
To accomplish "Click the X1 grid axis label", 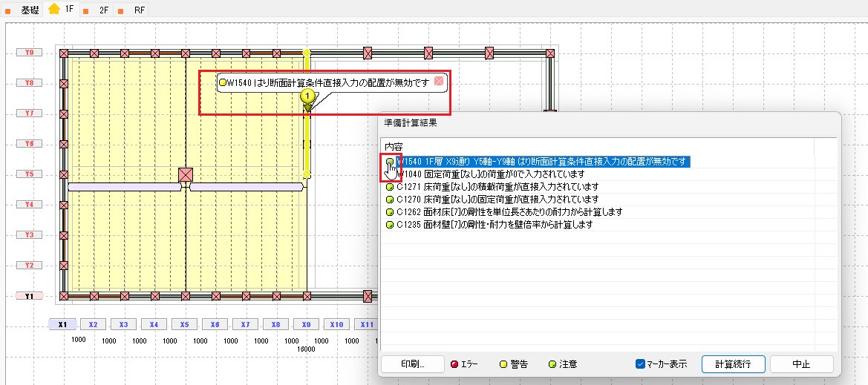I will (x=63, y=324).
